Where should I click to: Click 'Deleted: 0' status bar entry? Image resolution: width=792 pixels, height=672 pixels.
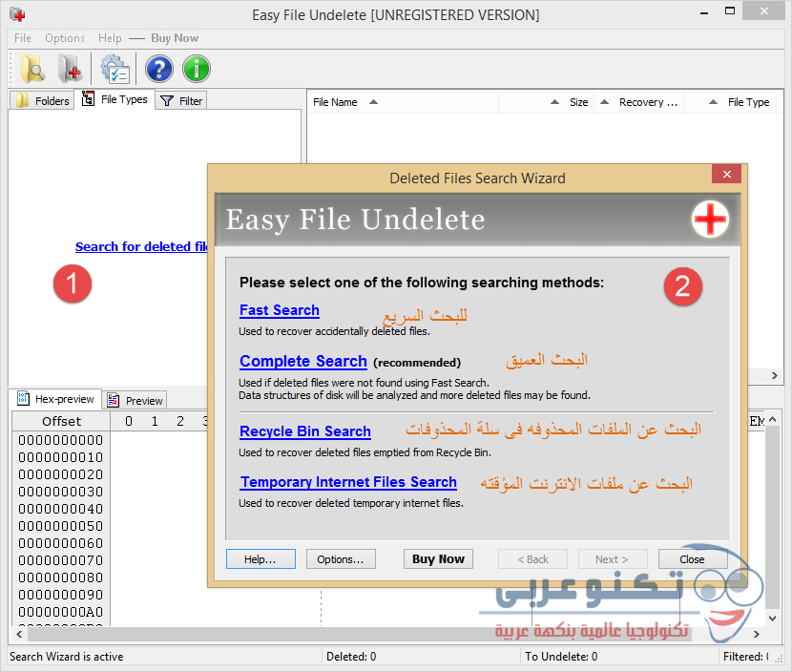351,657
